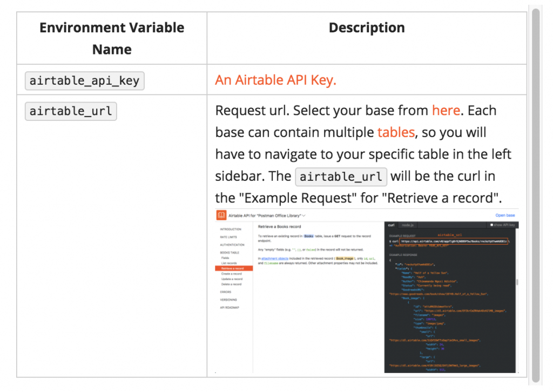Switch to the node.js code tab
Viewport: 553px width, 392px height.
408,225
